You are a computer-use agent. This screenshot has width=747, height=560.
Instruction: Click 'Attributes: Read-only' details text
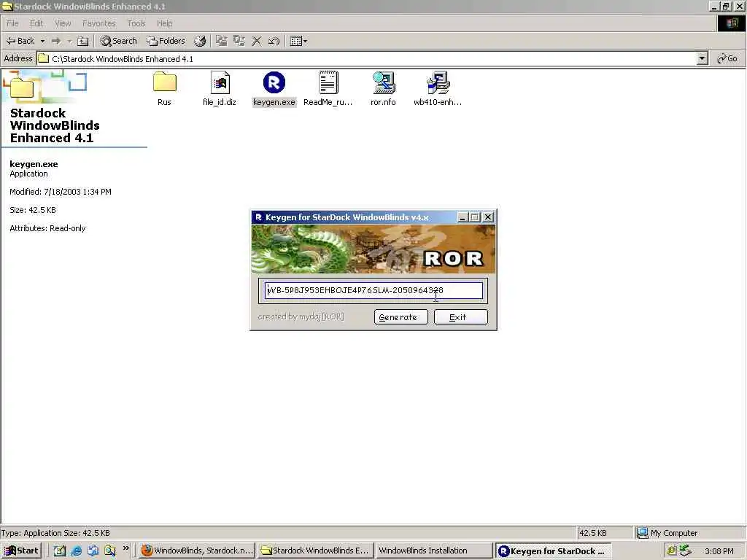[x=47, y=228]
